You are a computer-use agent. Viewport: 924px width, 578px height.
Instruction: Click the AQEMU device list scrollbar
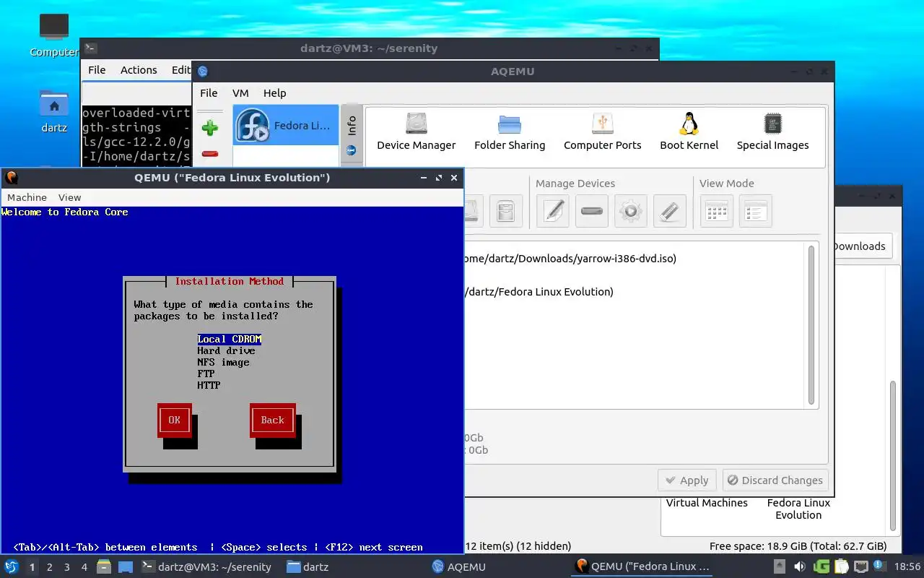(811, 325)
